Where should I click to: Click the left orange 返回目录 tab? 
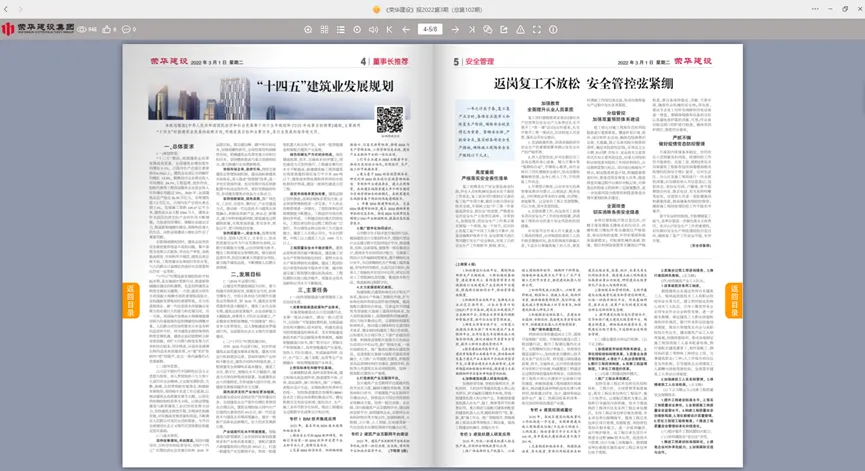[x=131, y=301]
